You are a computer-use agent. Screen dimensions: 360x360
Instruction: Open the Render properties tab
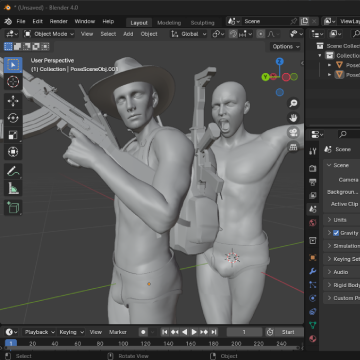(x=312, y=168)
